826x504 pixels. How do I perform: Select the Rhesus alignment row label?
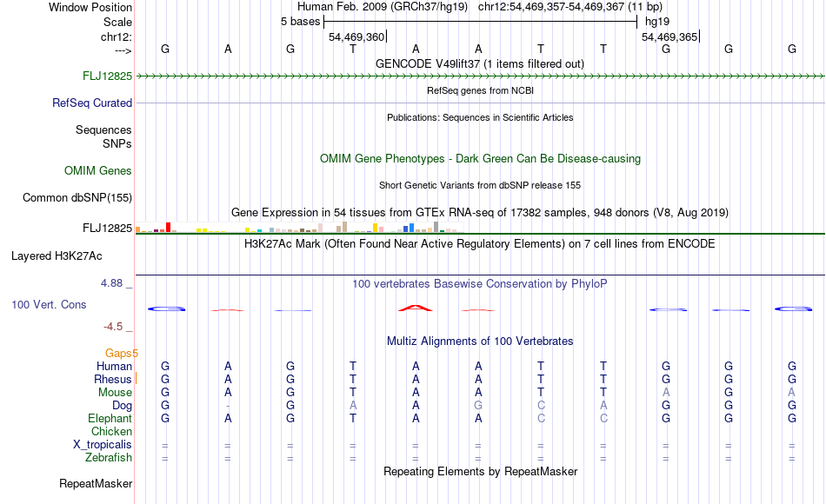(113, 379)
